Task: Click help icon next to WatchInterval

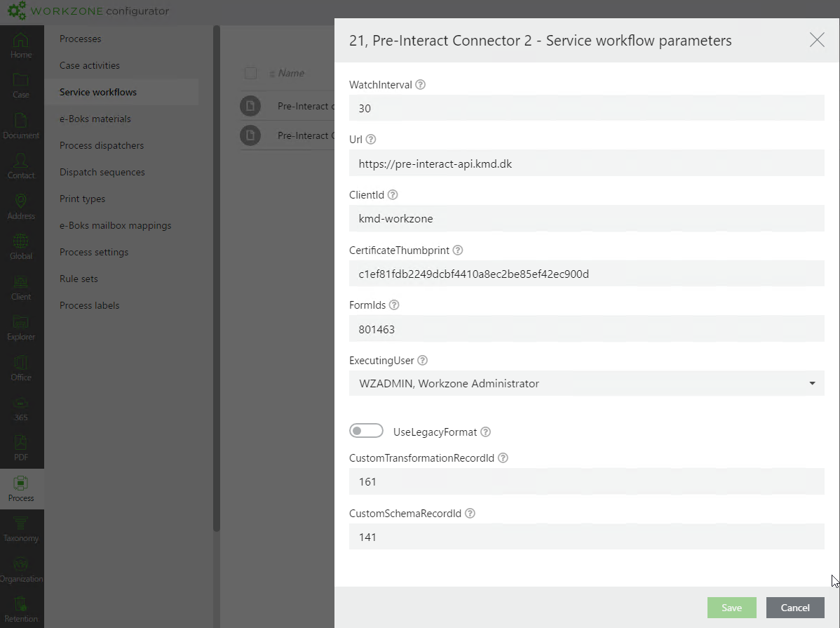Action: pos(421,85)
